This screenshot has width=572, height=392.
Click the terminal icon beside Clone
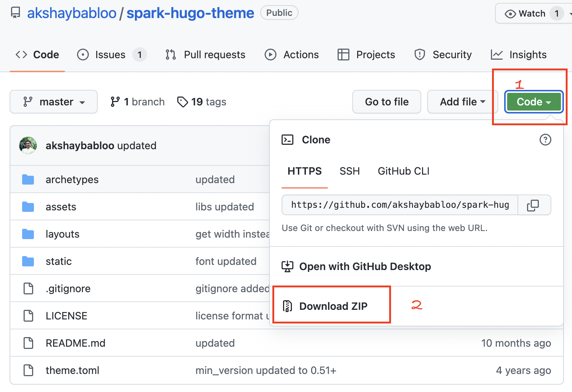287,140
